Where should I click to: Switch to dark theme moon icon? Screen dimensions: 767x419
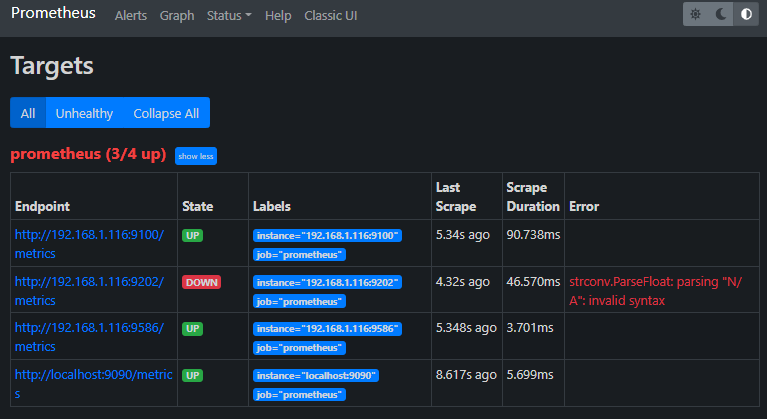[721, 14]
